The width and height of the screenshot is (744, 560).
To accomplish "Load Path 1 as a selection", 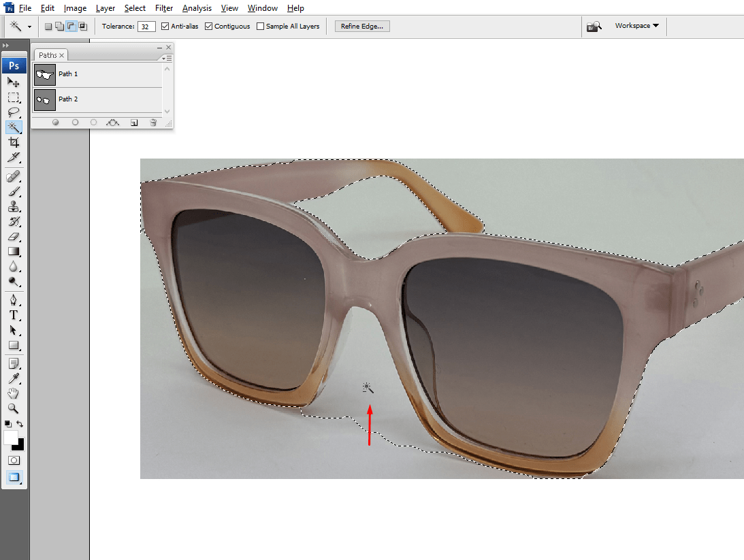I will pyautogui.click(x=93, y=122).
